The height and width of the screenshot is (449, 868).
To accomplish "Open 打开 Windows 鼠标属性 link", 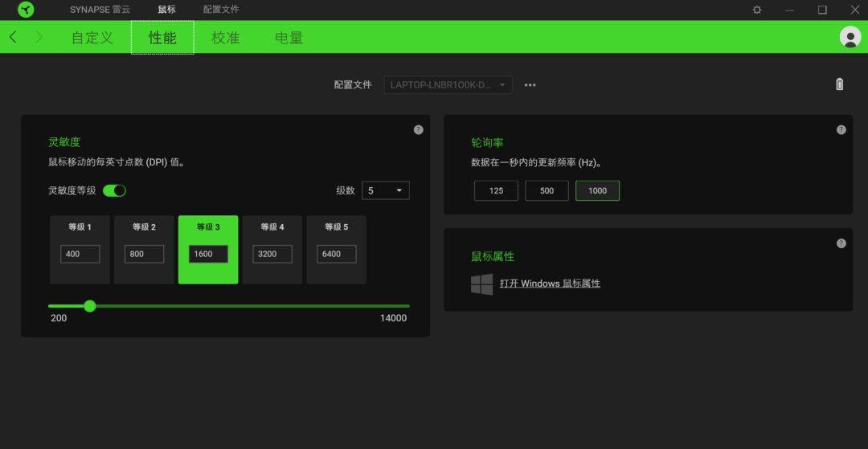I will click(x=550, y=284).
